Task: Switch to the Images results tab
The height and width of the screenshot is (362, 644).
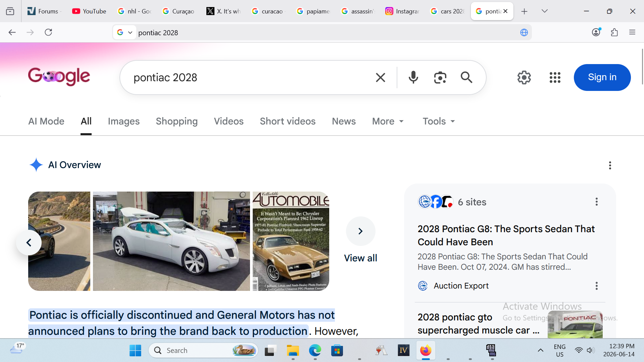Action: (123, 121)
